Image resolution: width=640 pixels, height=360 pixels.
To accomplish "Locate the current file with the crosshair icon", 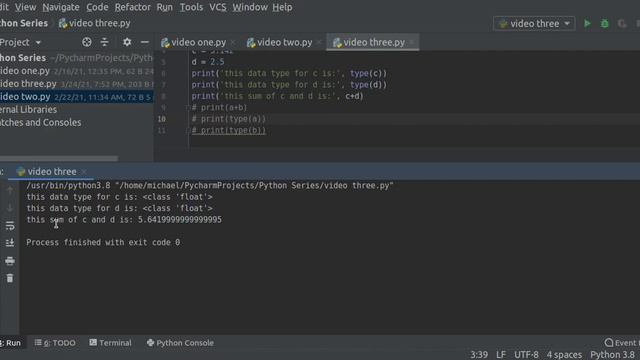I will click(x=87, y=42).
